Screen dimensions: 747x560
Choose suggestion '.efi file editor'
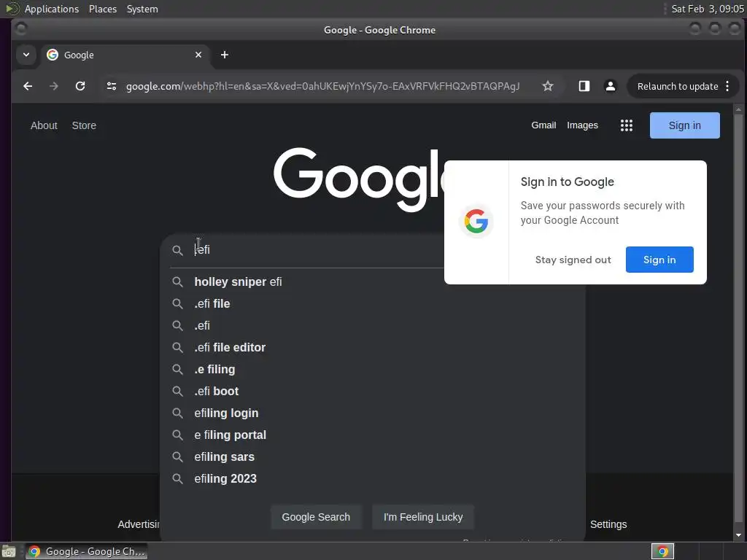(373, 348)
